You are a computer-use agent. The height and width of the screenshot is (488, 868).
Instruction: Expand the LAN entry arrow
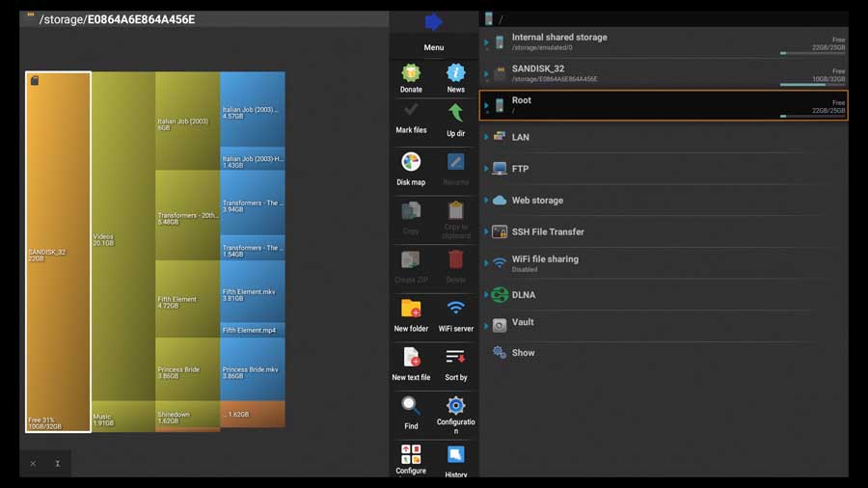[x=486, y=137]
